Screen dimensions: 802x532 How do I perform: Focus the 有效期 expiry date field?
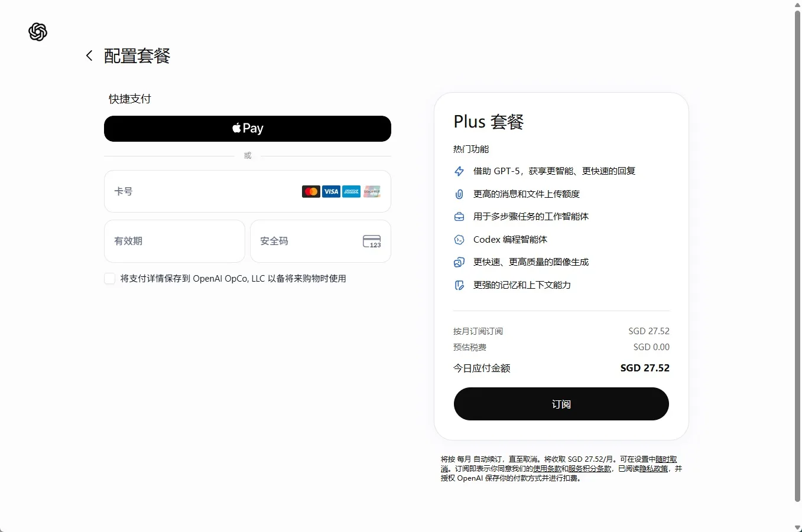pyautogui.click(x=174, y=241)
